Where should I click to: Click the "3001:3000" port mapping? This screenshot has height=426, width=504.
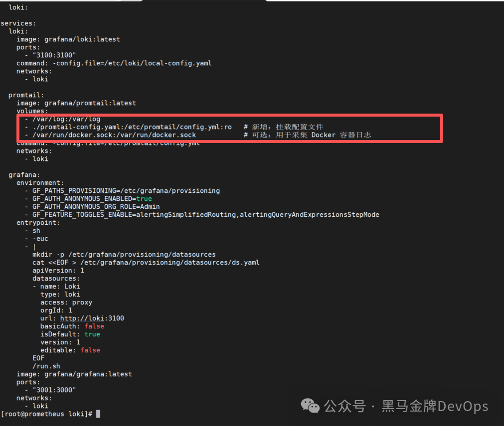pyautogui.click(x=54, y=390)
